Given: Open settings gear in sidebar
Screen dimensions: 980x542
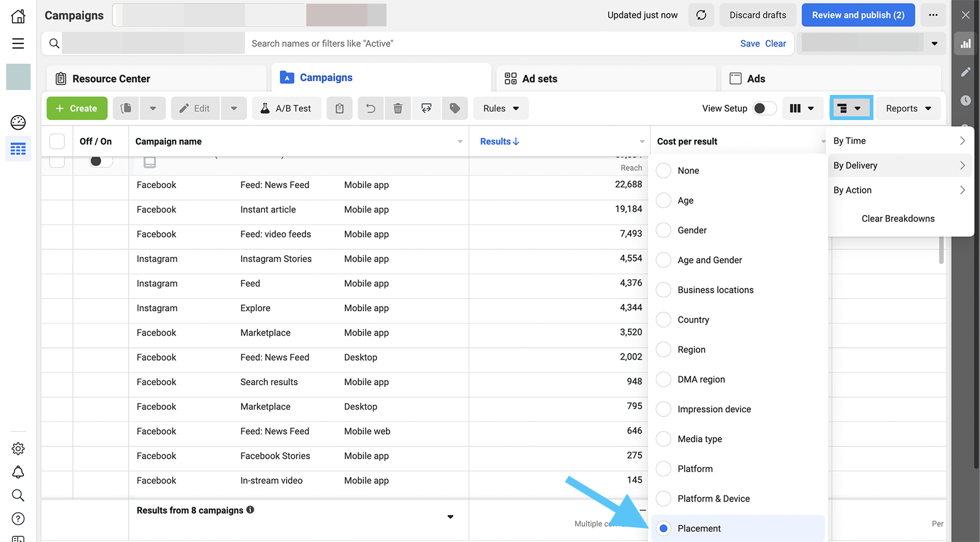Looking at the screenshot, I should 18,449.
